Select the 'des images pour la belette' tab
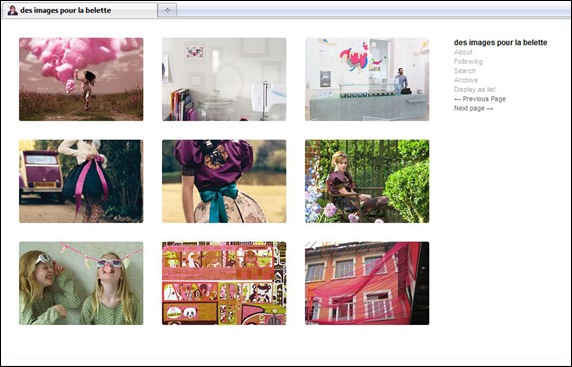Screen dimensions: 572x367 pyautogui.click(x=80, y=10)
